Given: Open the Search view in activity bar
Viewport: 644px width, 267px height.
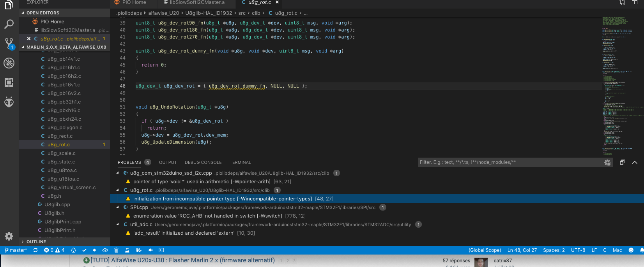Looking at the screenshot, I should coord(9,24).
